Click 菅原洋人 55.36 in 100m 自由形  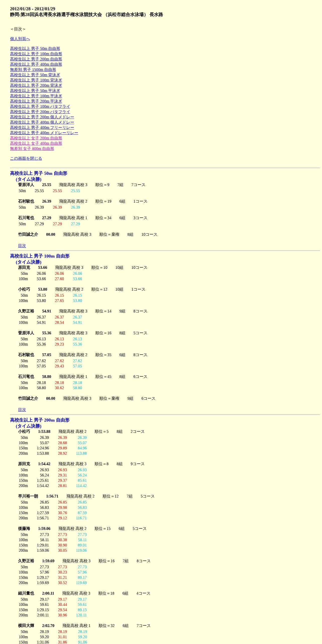pos(83,333)
